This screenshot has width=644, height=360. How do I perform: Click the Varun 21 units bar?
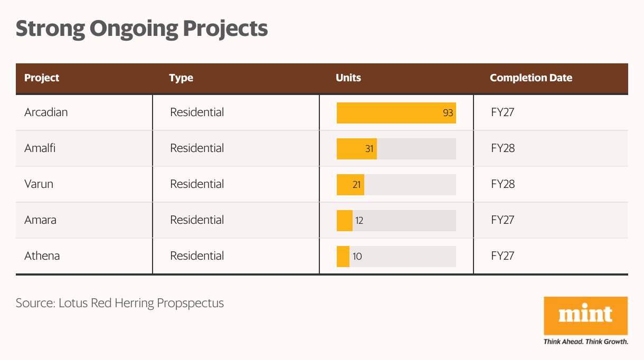tap(351, 185)
